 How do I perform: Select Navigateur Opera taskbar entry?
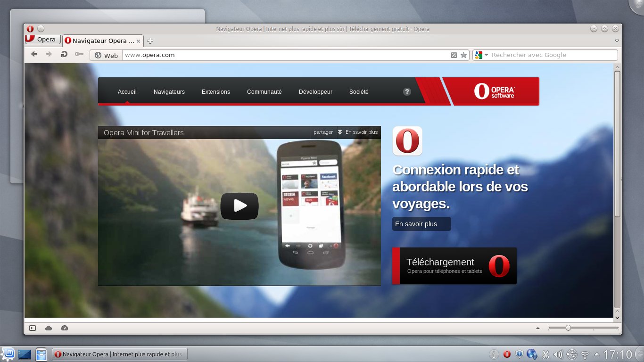(120, 354)
